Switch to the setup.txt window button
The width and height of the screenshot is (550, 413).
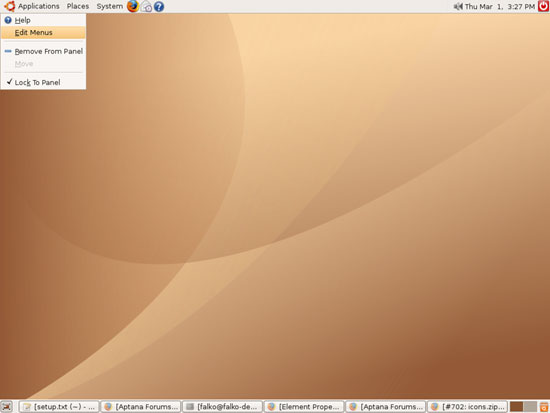tap(59, 407)
